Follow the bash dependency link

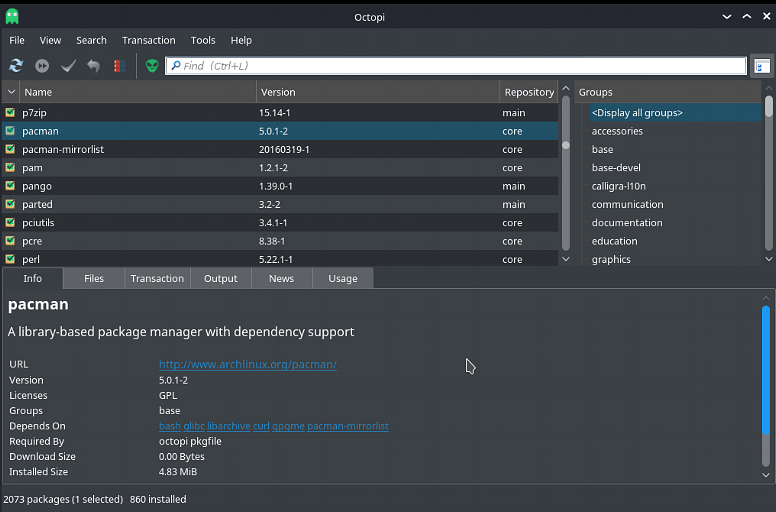tap(170, 426)
